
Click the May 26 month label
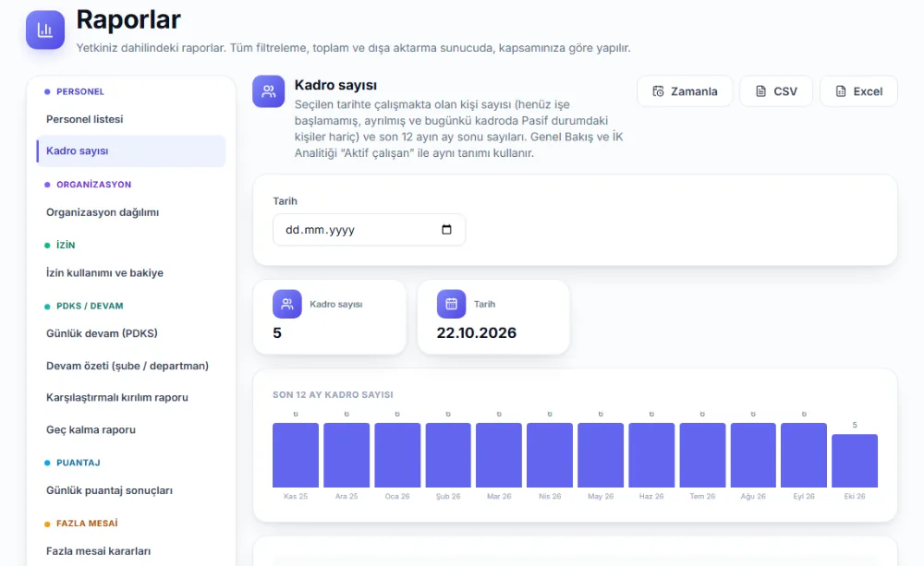tap(601, 497)
